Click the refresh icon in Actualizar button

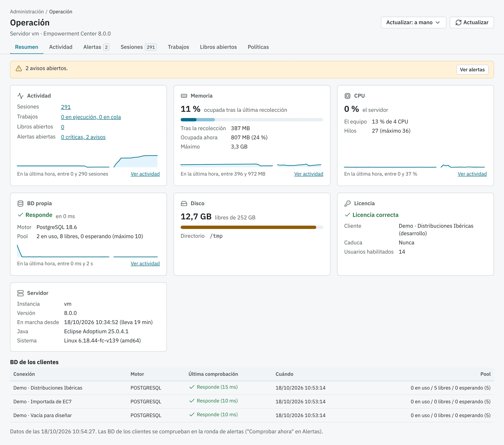click(458, 23)
